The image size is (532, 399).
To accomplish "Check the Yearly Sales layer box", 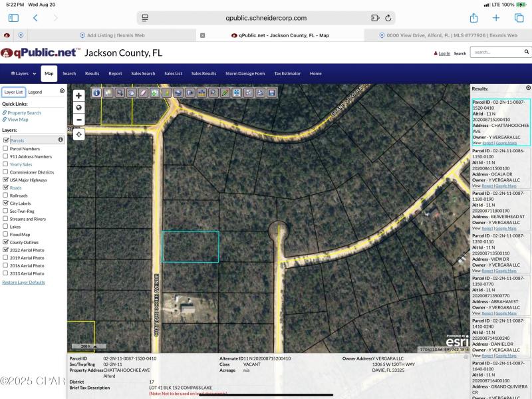I will pos(5,164).
